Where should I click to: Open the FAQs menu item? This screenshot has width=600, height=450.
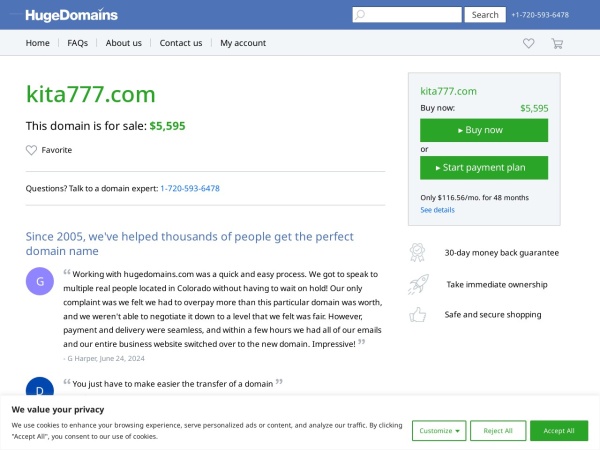pos(77,43)
